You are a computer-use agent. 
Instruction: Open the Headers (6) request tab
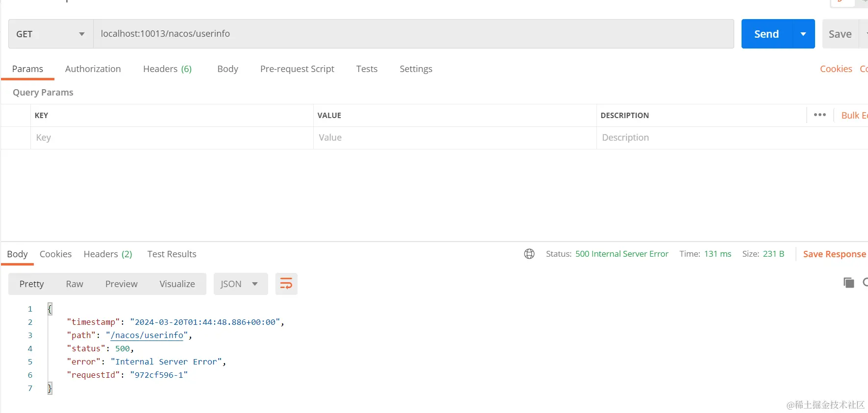(x=167, y=69)
